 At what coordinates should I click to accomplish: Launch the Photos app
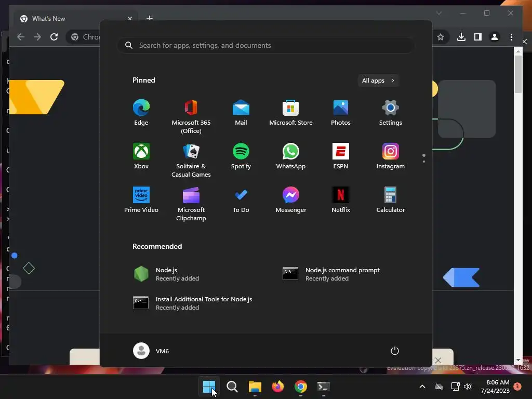[341, 113]
